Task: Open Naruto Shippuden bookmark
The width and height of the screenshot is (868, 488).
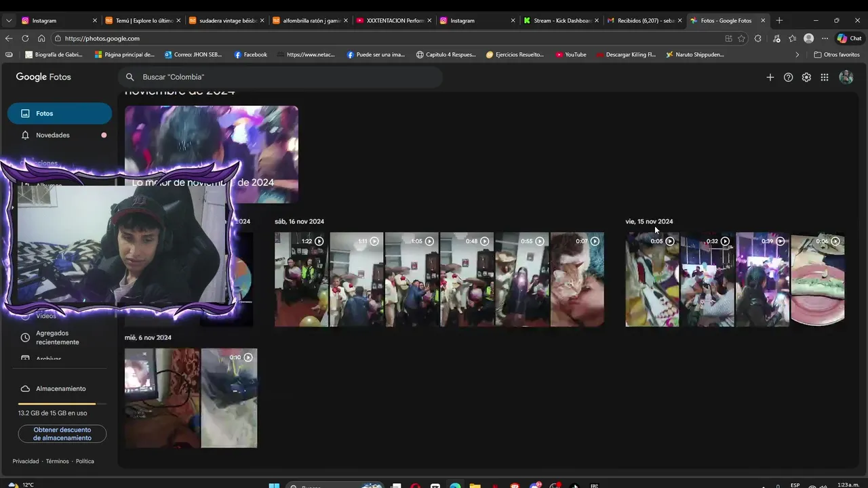Action: point(695,54)
